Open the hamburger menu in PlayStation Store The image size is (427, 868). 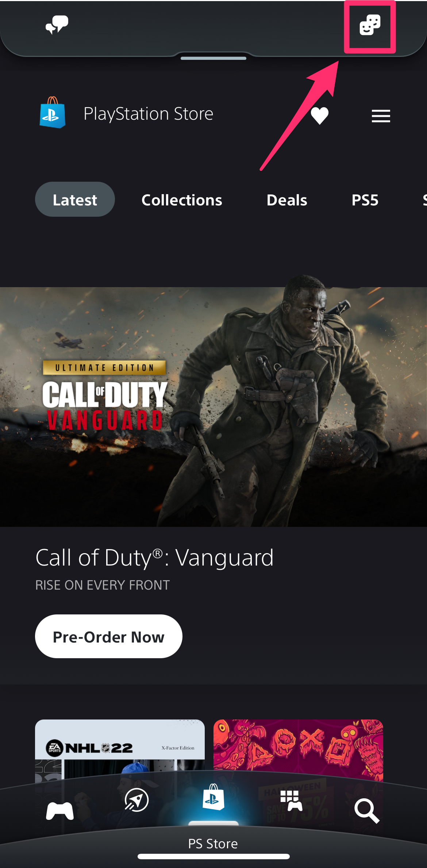(381, 116)
